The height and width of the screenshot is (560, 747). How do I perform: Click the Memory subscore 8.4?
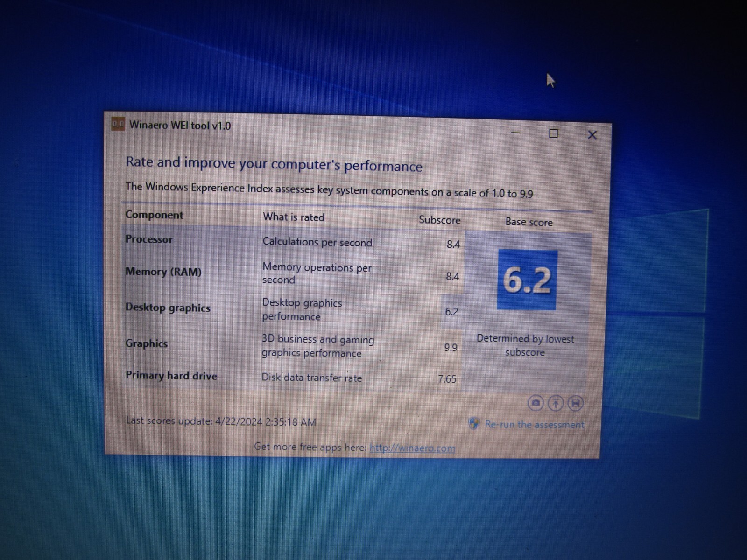point(452,276)
